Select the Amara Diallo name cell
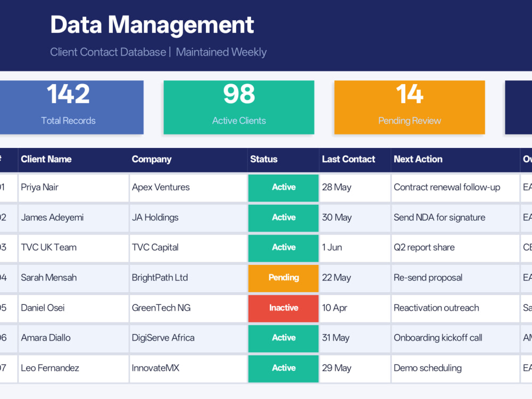The image size is (532, 399). point(73,338)
